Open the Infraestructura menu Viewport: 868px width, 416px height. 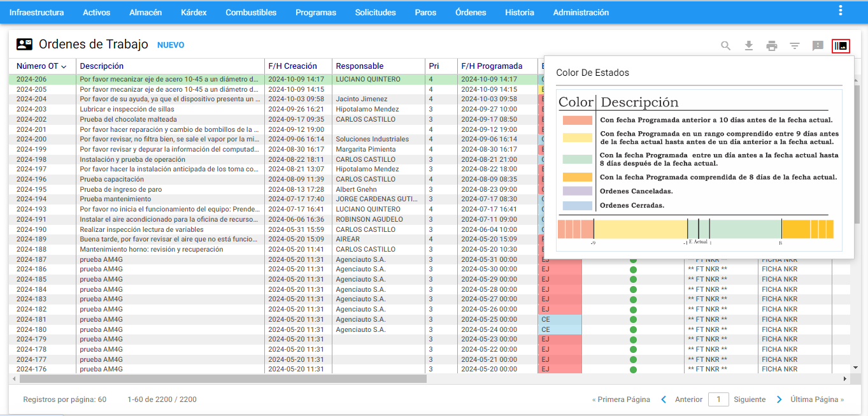[x=36, y=12]
